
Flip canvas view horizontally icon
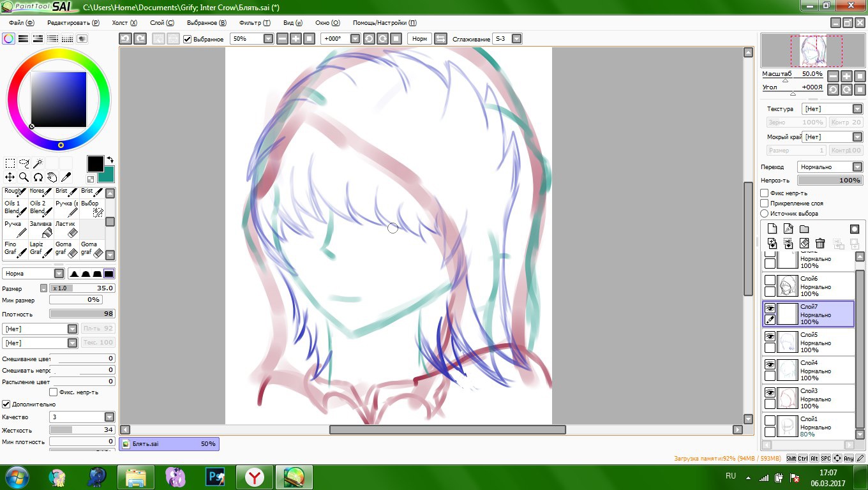pyautogui.click(x=440, y=39)
